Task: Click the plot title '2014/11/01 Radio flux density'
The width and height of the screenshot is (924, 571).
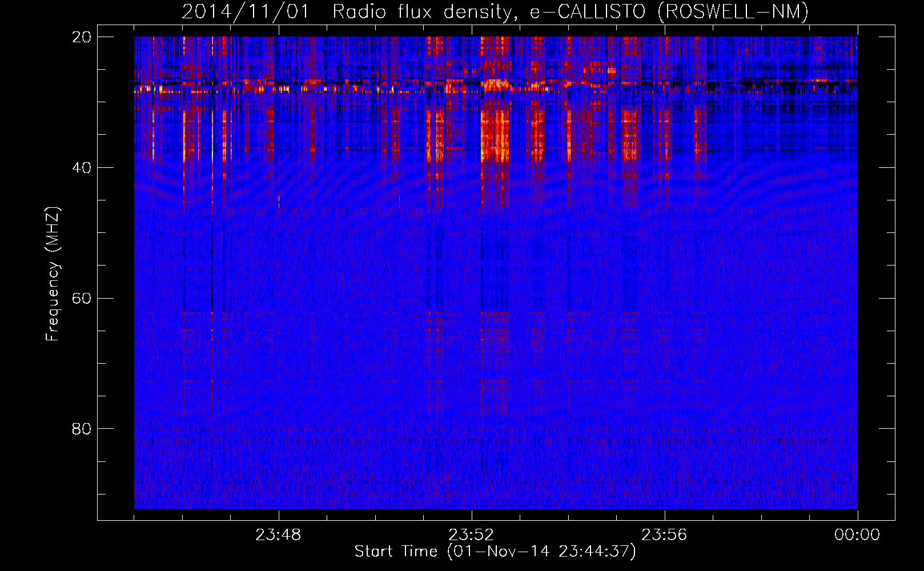Action: [x=496, y=12]
